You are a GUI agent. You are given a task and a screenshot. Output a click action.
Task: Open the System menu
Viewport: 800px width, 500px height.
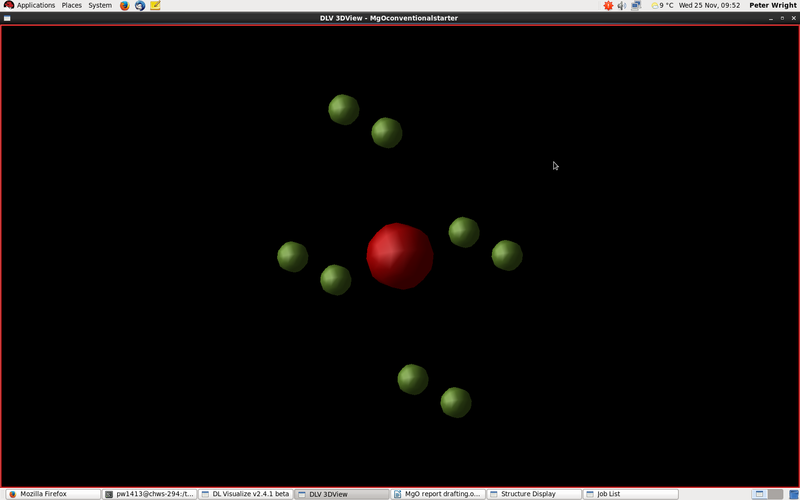[x=100, y=6]
